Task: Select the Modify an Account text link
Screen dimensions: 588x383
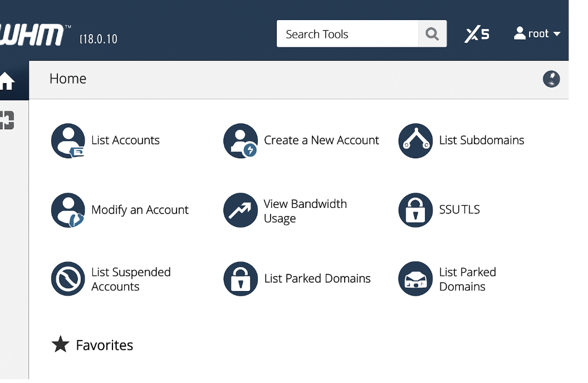Action: tap(140, 210)
